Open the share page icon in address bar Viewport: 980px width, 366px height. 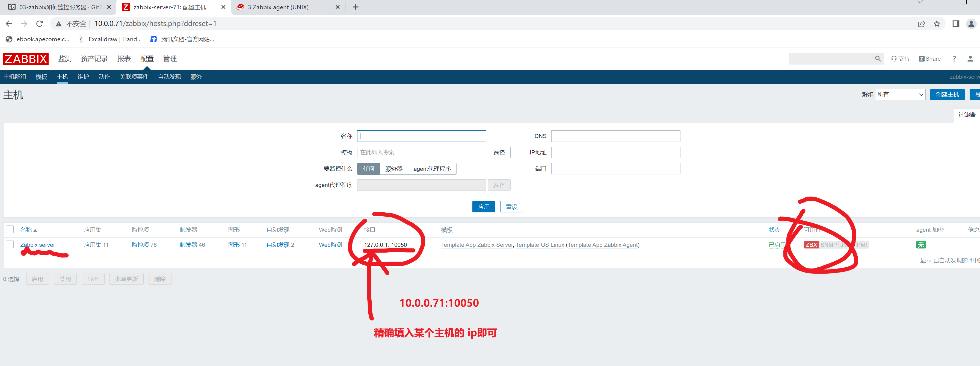(921, 24)
